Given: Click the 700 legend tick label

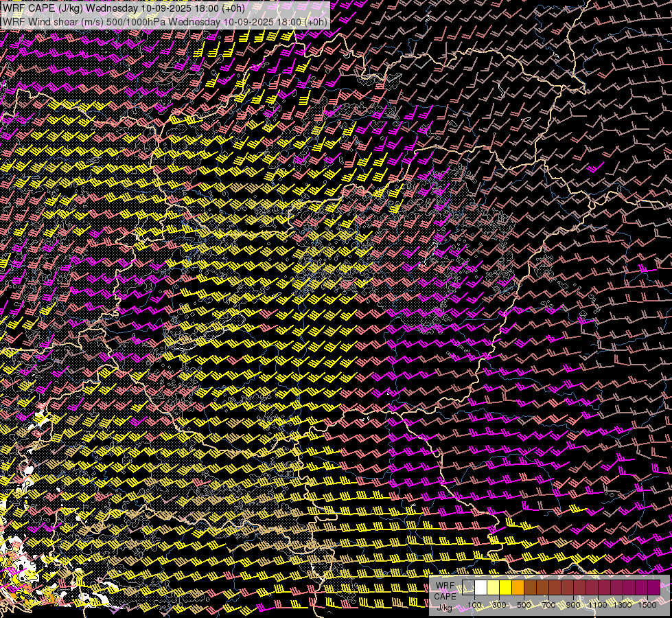Looking at the screenshot, I should [548, 605].
